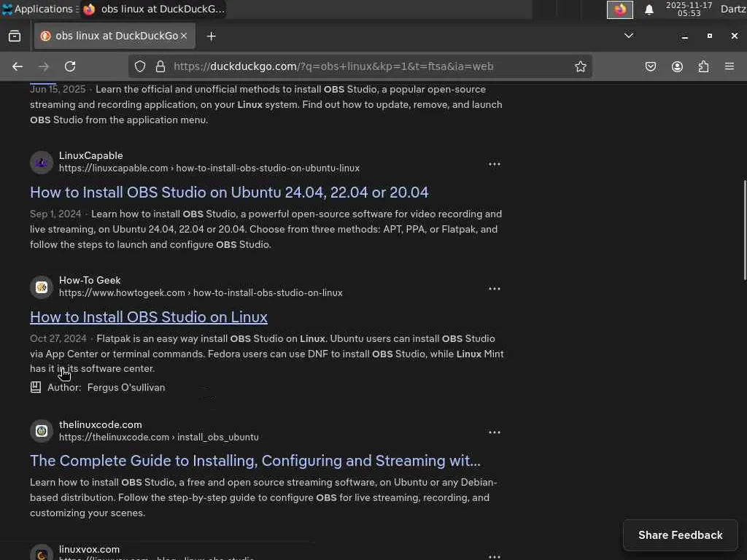The width and height of the screenshot is (747, 560).
Task: Open the Firefox hamburger menu
Action: click(x=729, y=66)
